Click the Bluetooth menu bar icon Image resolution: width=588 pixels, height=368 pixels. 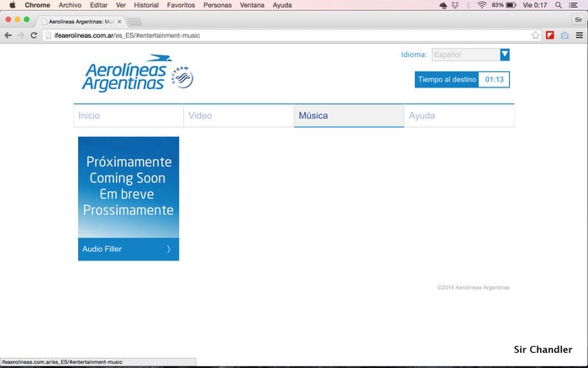point(468,5)
